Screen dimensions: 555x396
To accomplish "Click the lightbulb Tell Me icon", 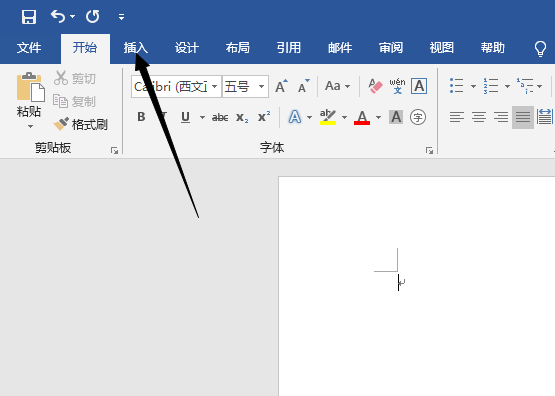I will (x=540, y=48).
